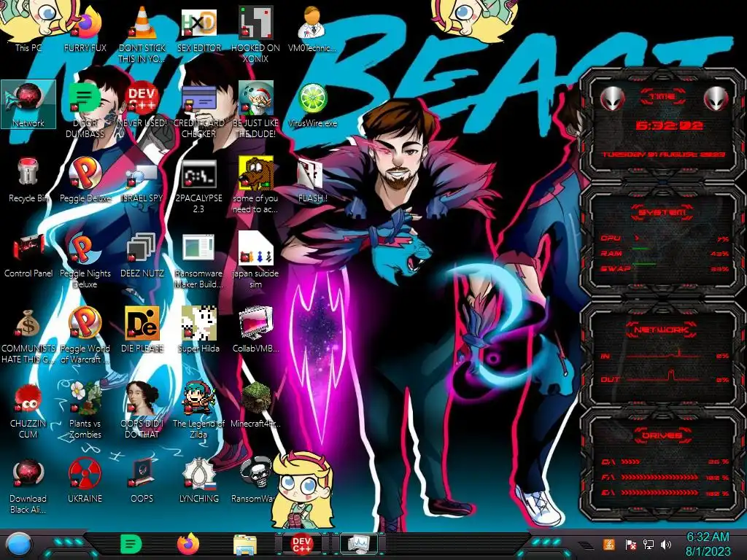This screenshot has width=747, height=560.
Task: Open the DONT STICK THIS VLC cone icon
Action: (142, 34)
